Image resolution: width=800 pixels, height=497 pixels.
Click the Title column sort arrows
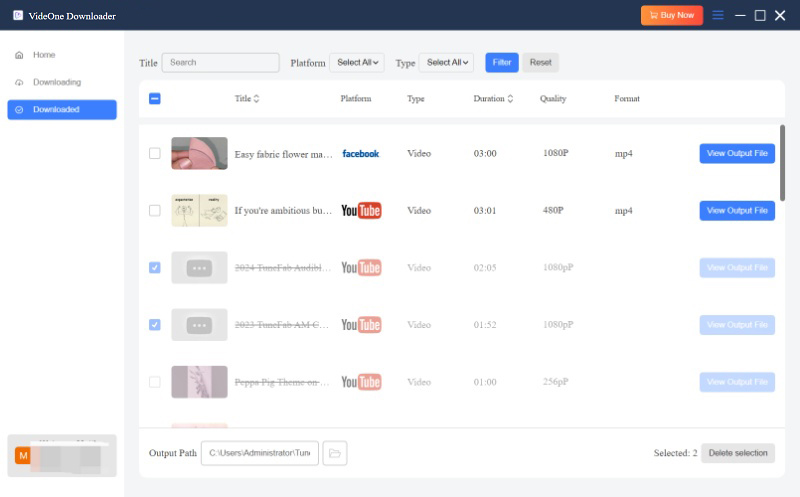click(256, 99)
